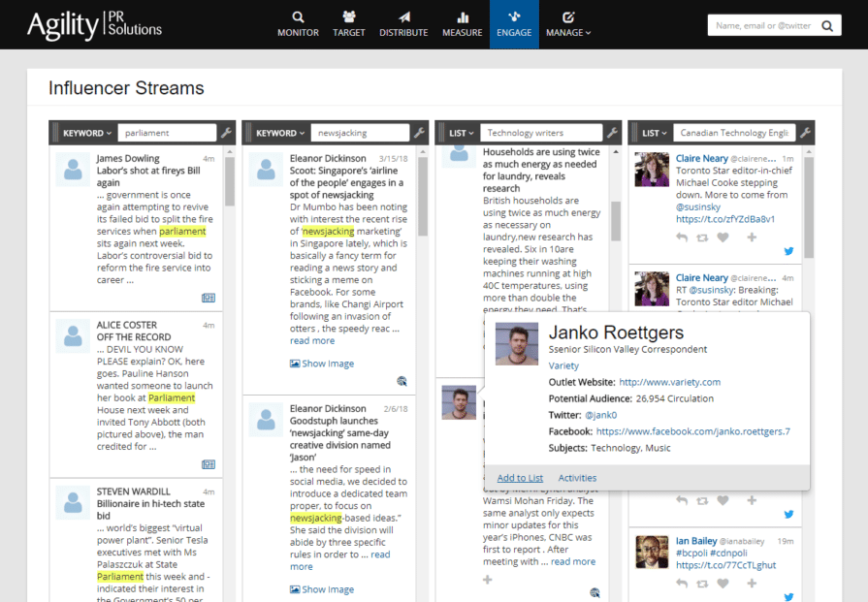Open the wrench settings for the parliament stream
This screenshot has width=868, height=602.
[x=225, y=133]
